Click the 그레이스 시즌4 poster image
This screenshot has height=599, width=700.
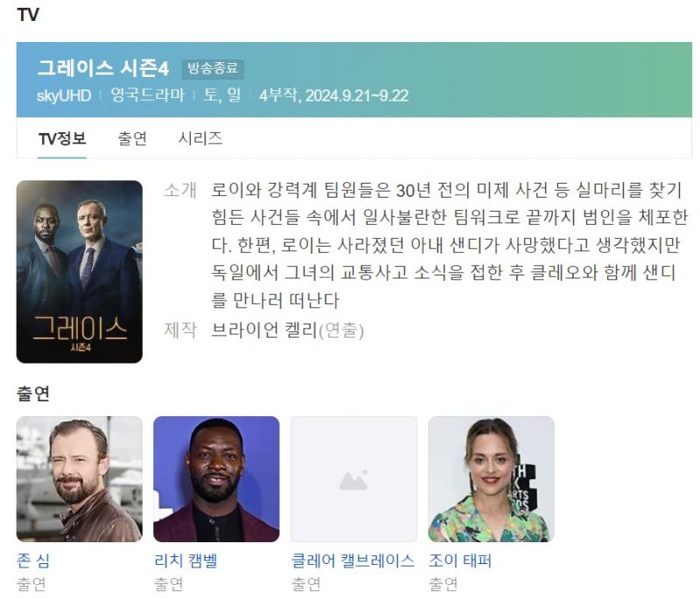80,272
